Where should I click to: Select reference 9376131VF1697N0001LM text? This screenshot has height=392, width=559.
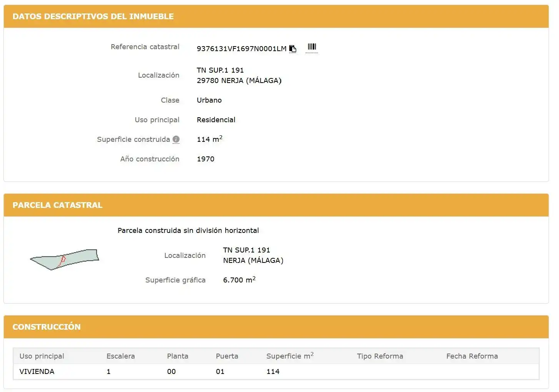pyautogui.click(x=241, y=49)
